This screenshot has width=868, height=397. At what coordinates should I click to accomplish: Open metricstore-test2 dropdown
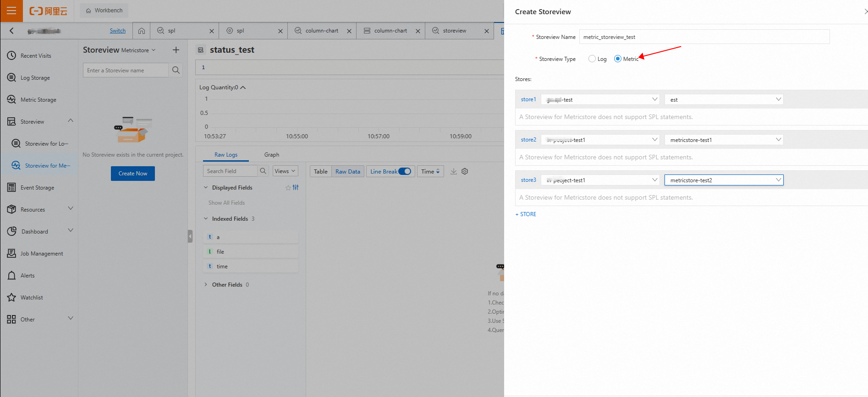[x=724, y=180]
